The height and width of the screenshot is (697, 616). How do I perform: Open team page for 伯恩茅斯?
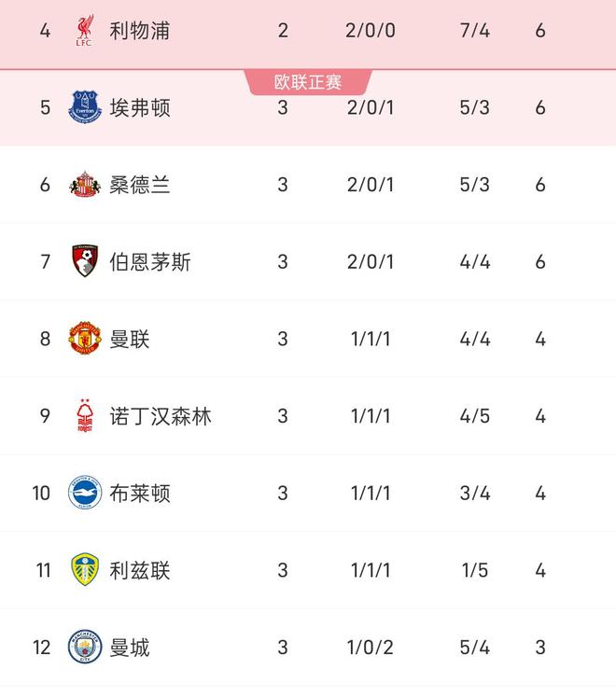click(x=150, y=262)
